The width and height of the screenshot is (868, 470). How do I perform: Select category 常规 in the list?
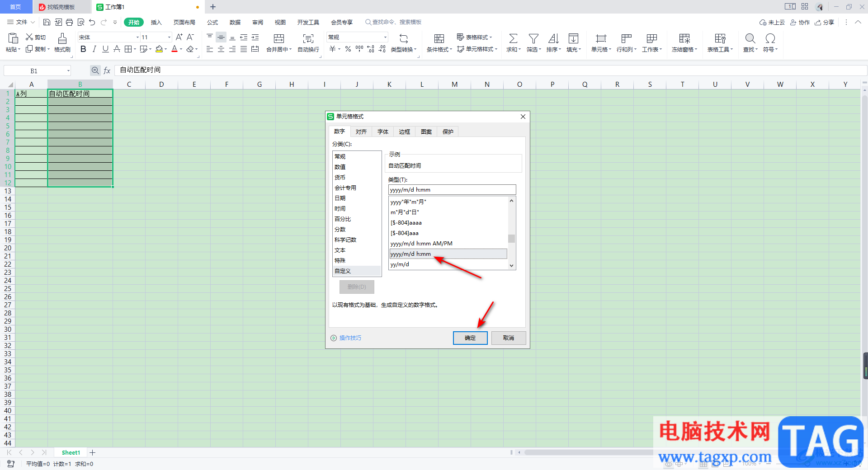pos(357,156)
